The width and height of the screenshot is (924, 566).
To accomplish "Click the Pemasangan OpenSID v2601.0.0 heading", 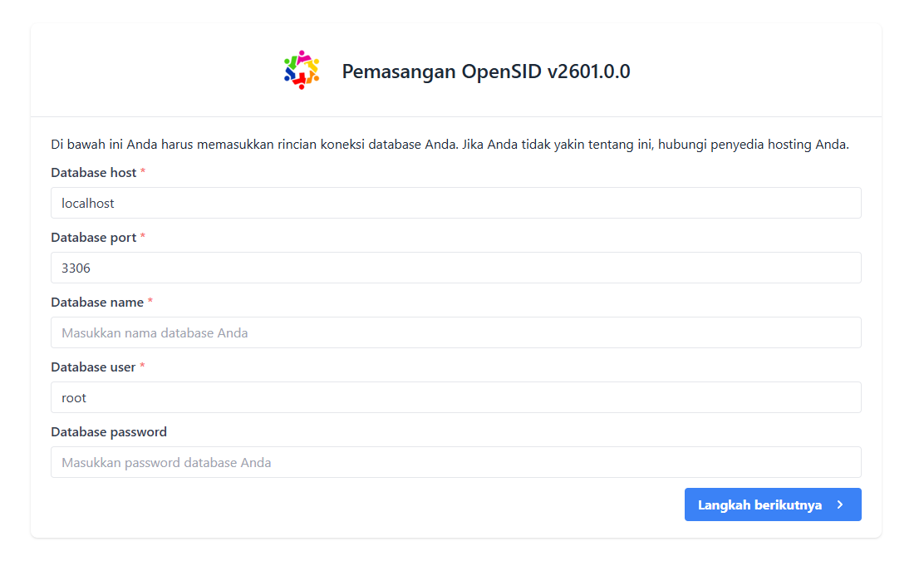I will click(486, 71).
